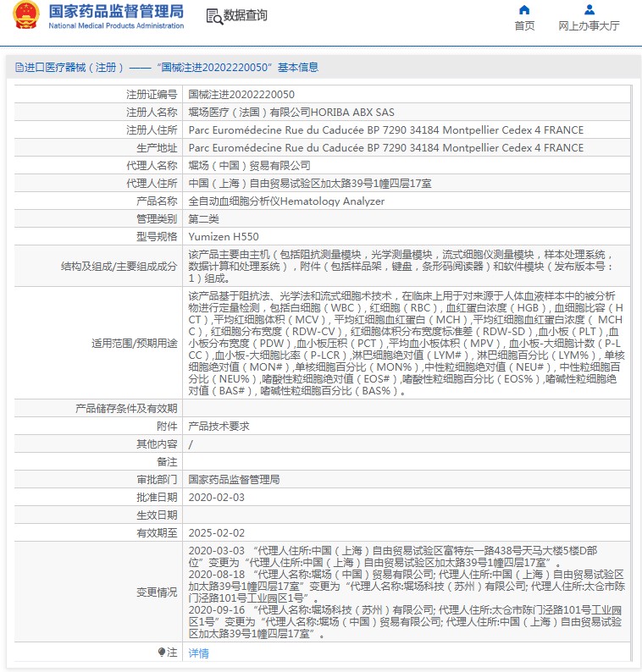The image size is (642, 672).
Task: Select registration number 国械注进20202220050 cell
Action: pos(241,94)
